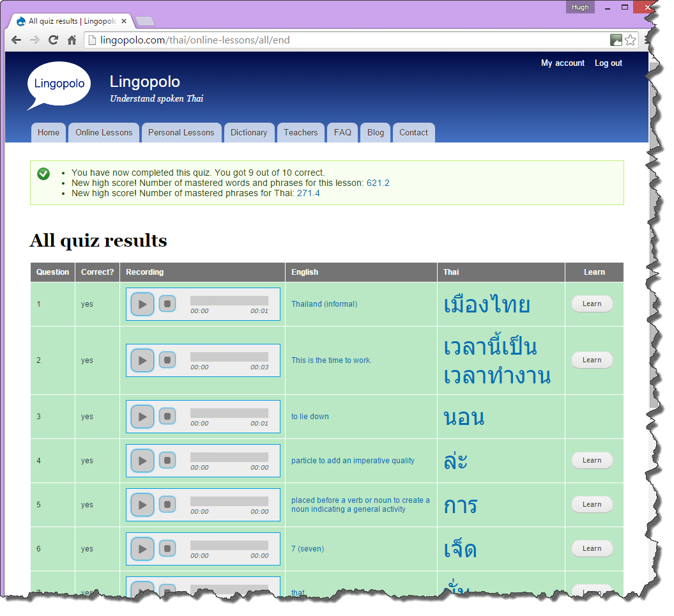Play recording for 'to lie down' row
The image size is (674, 616).
[x=142, y=417]
